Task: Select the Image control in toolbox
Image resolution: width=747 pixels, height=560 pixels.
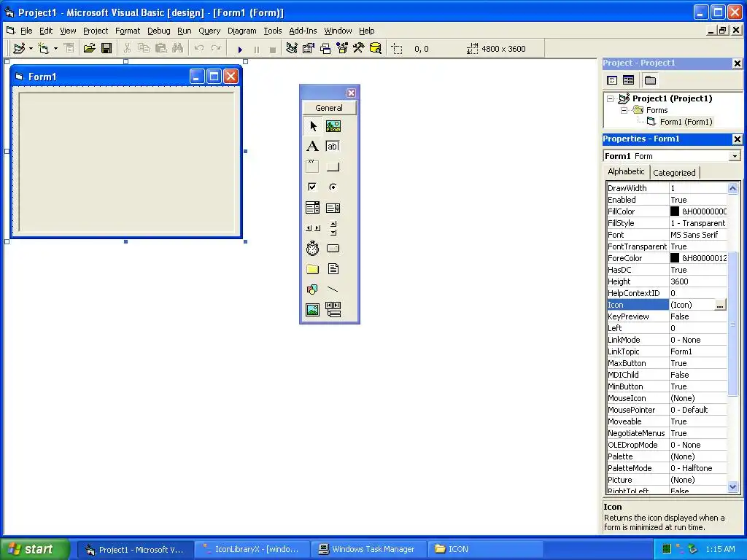Action: 312,309
